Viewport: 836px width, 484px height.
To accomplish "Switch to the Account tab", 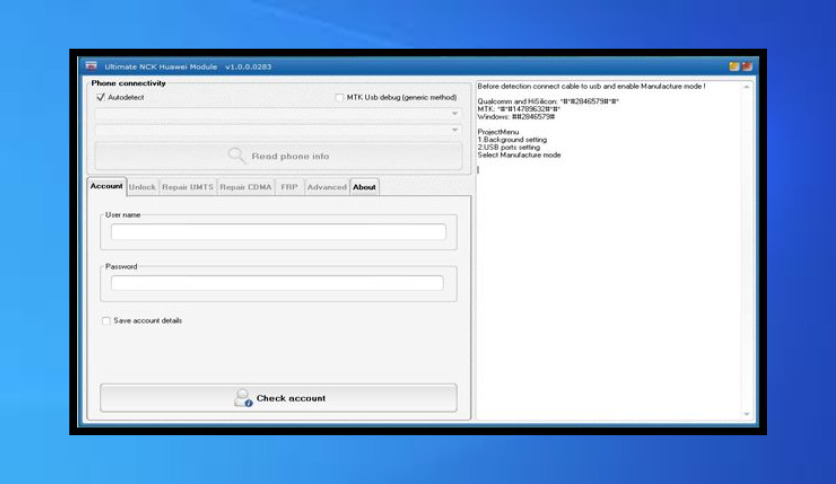I will [106, 186].
